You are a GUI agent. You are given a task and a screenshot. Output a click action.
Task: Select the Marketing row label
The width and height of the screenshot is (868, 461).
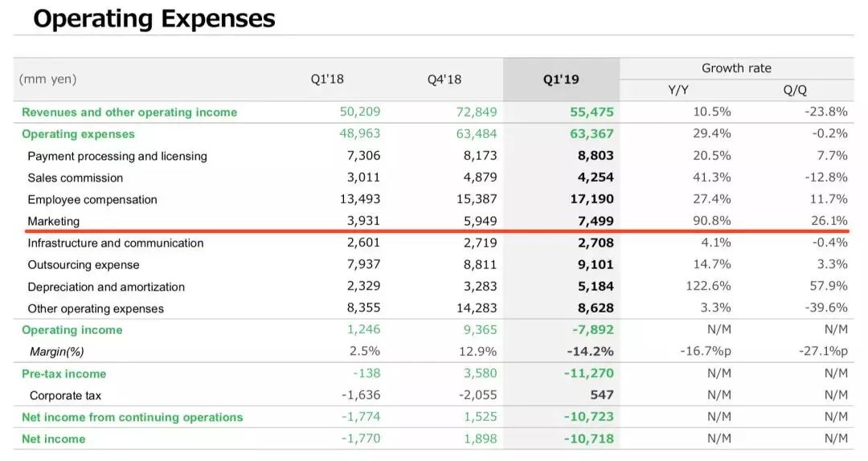[x=53, y=221]
